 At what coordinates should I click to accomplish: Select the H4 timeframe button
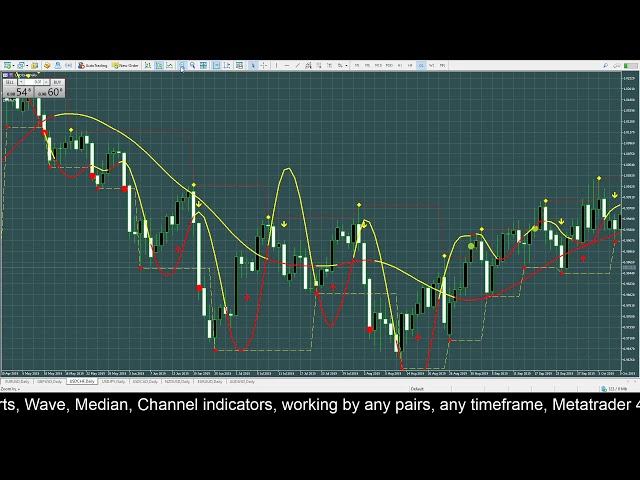(x=410, y=65)
